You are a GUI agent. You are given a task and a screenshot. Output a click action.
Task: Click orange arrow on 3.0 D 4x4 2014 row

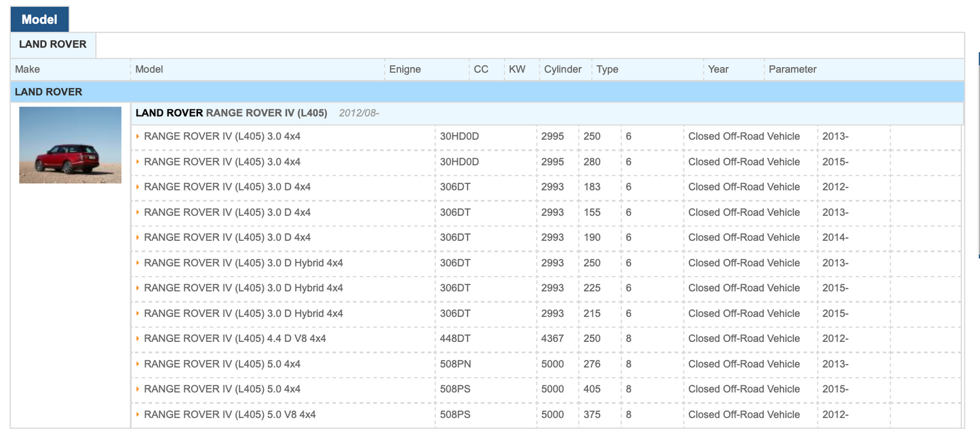point(138,237)
